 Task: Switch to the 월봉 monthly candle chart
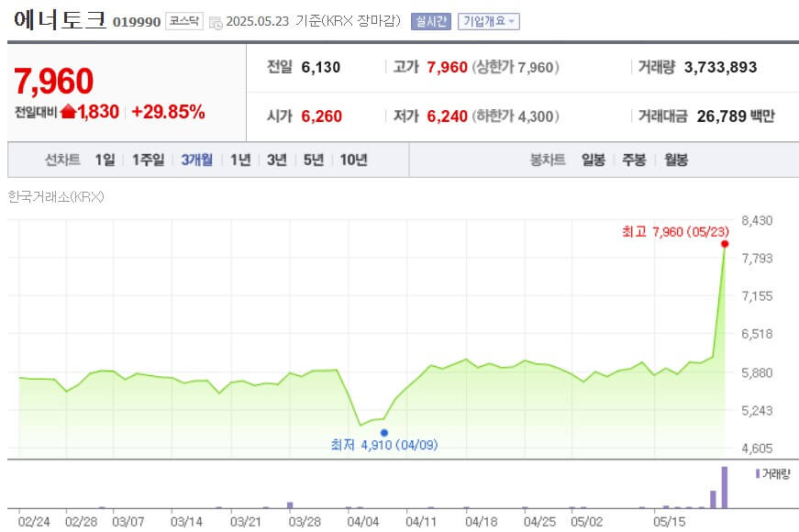pos(676,160)
